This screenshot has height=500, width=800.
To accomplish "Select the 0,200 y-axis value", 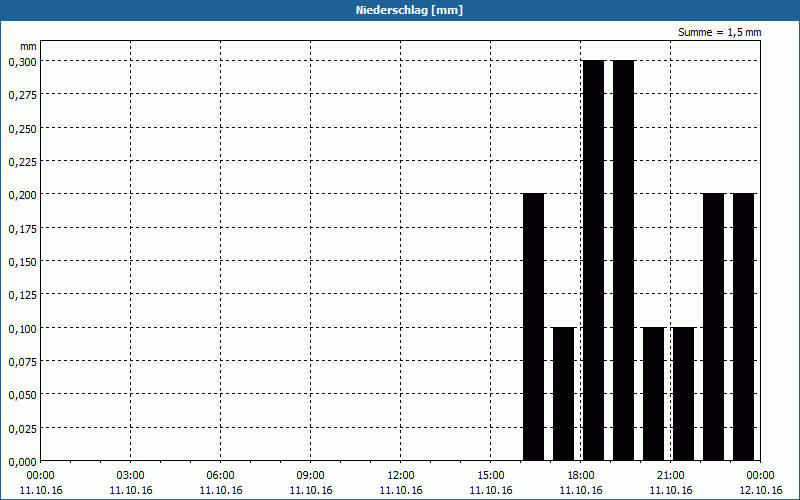I will click(x=22, y=195).
